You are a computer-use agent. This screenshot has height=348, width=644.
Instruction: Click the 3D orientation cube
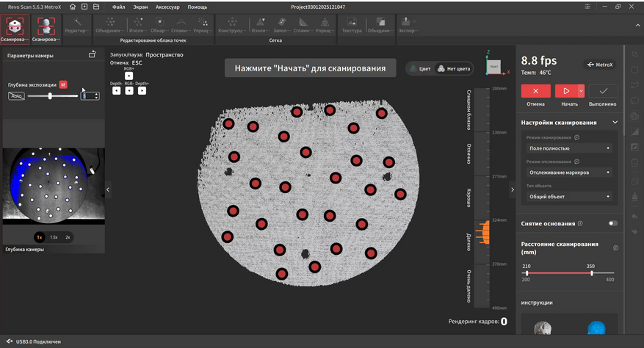494,67
